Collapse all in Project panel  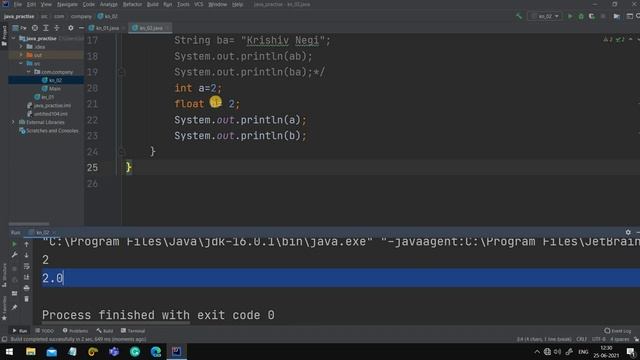pyautogui.click(x=57, y=28)
